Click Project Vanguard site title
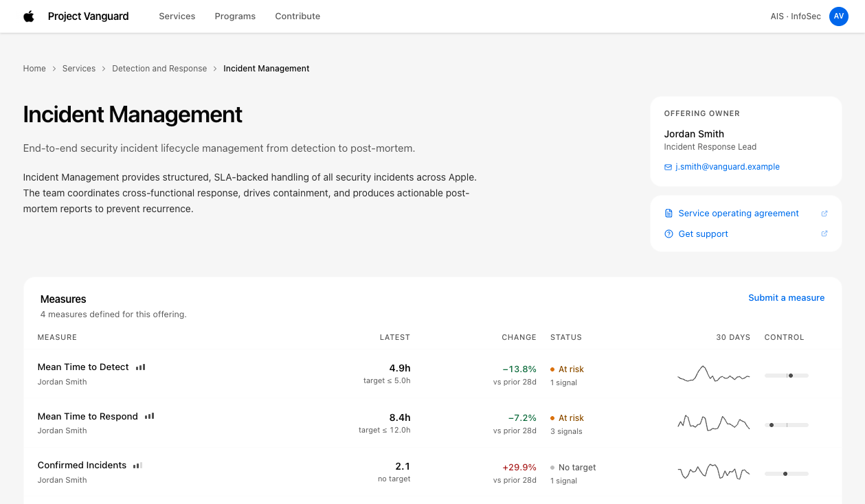Image resolution: width=865 pixels, height=504 pixels. pyautogui.click(x=89, y=16)
